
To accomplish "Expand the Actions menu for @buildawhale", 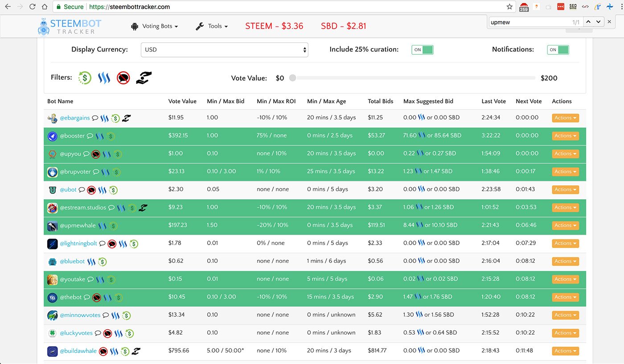I will tap(565, 351).
